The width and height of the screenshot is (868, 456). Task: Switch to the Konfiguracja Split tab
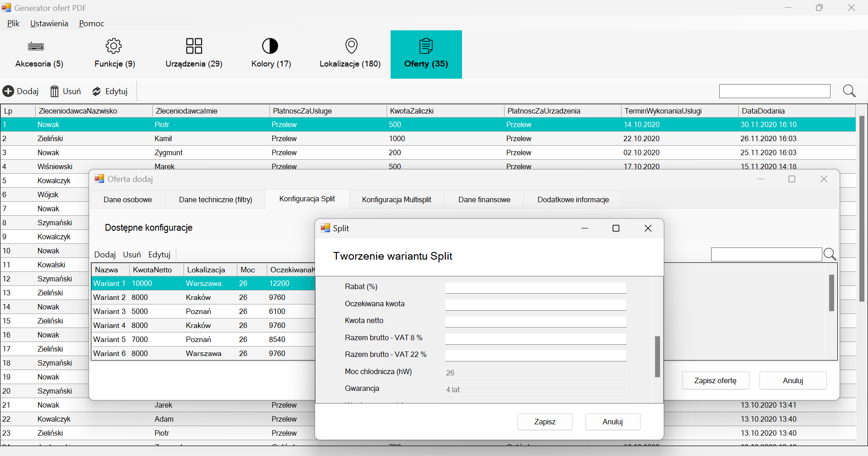pos(307,199)
